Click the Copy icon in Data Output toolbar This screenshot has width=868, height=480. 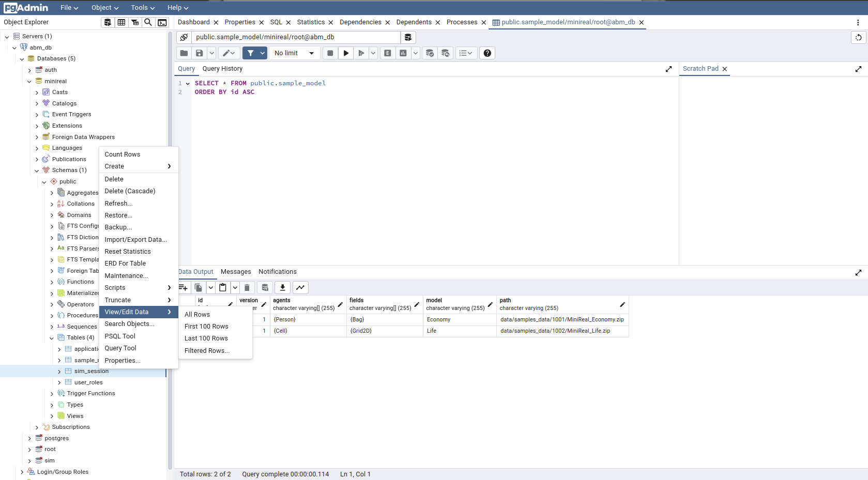[198, 288]
